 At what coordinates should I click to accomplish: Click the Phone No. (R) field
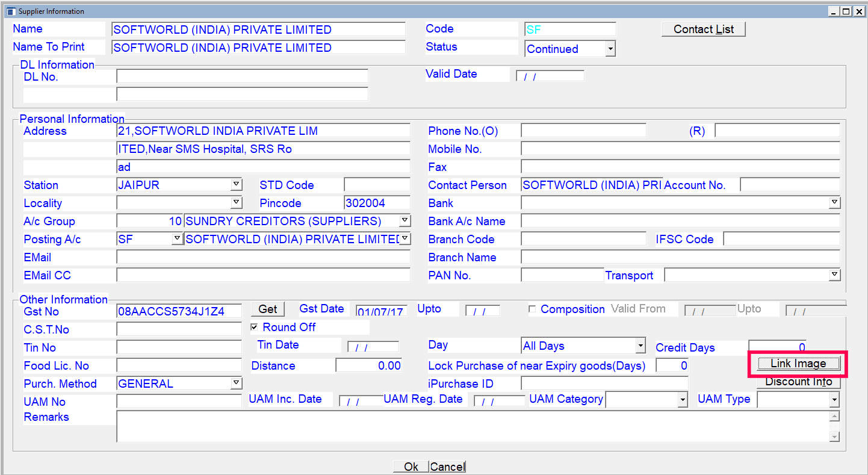[777, 131]
